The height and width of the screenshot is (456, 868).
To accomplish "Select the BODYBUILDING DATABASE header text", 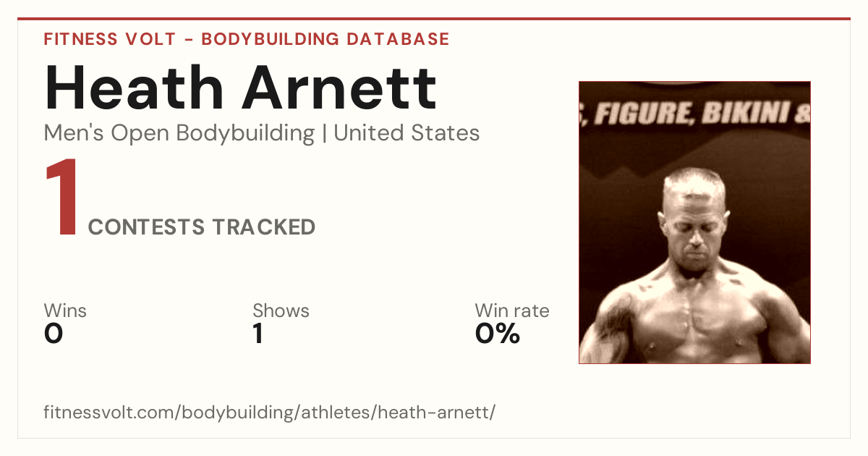I will 325,39.
